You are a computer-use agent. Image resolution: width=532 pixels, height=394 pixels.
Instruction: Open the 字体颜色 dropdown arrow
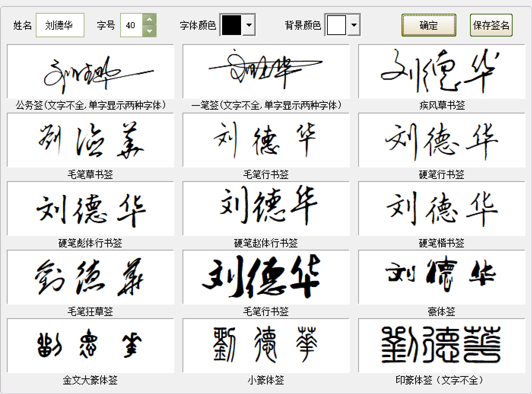click(249, 25)
